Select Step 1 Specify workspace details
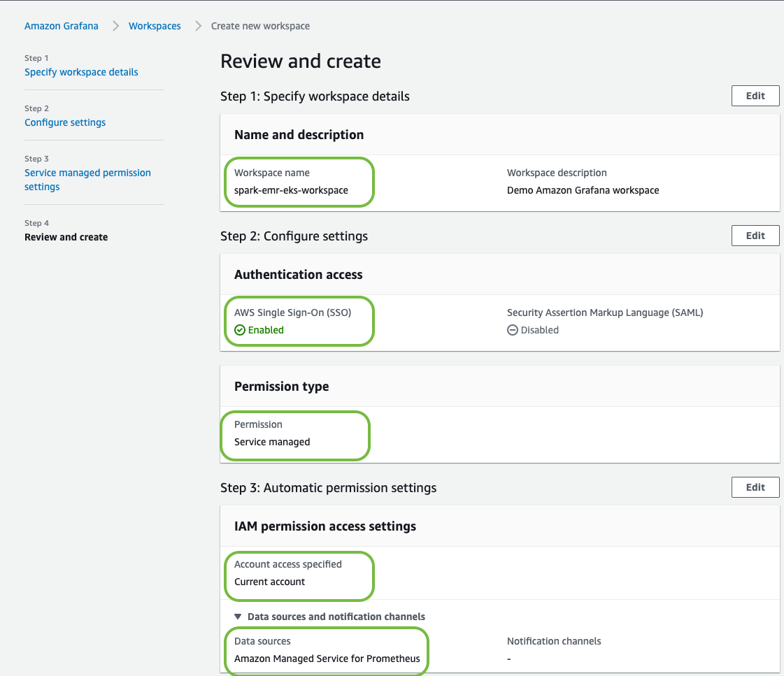 (x=81, y=72)
